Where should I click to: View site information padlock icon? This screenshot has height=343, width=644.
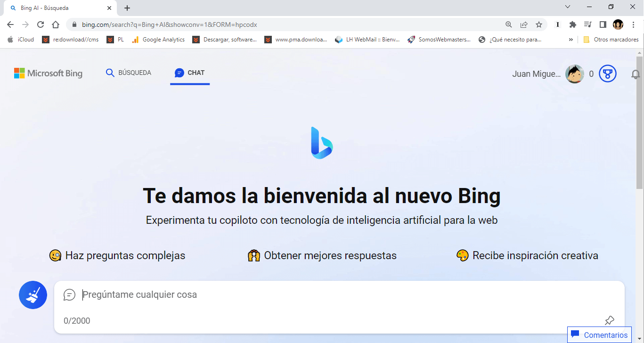(74, 24)
